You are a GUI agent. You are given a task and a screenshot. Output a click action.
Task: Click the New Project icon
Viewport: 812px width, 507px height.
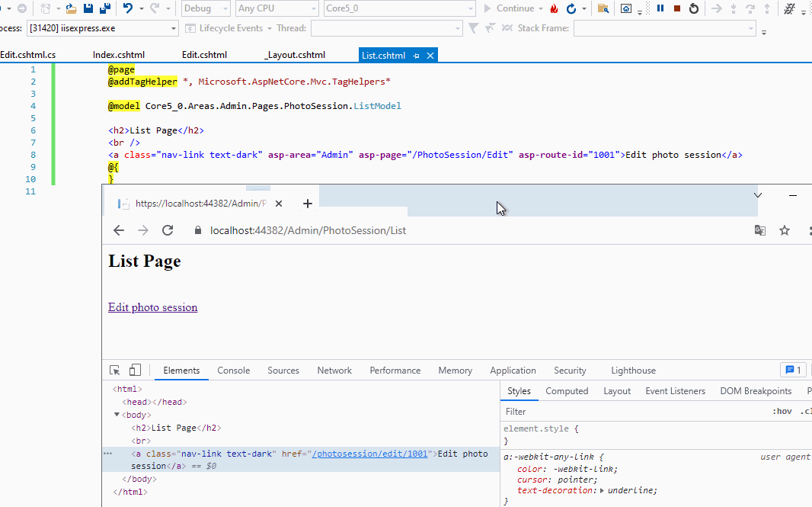46,8
